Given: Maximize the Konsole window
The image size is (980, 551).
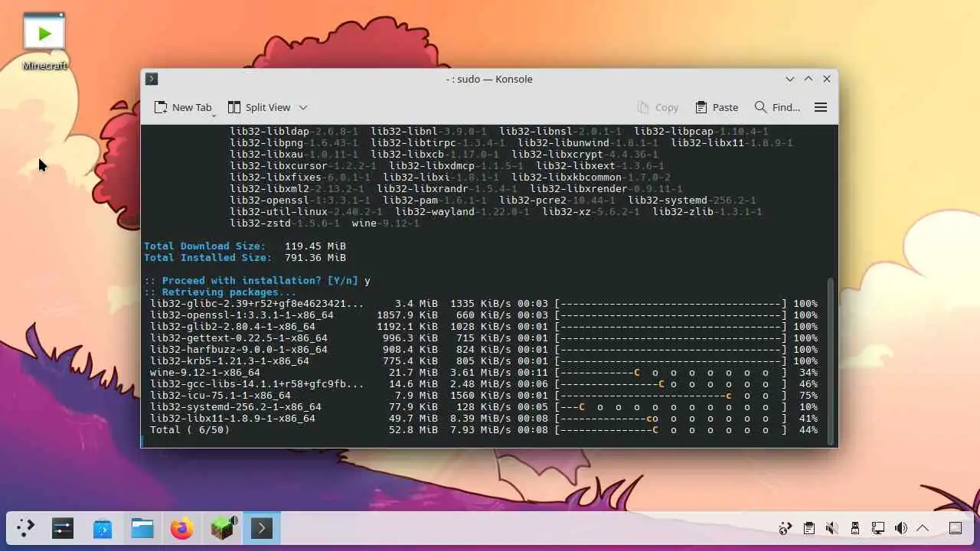Looking at the screenshot, I should click(808, 79).
